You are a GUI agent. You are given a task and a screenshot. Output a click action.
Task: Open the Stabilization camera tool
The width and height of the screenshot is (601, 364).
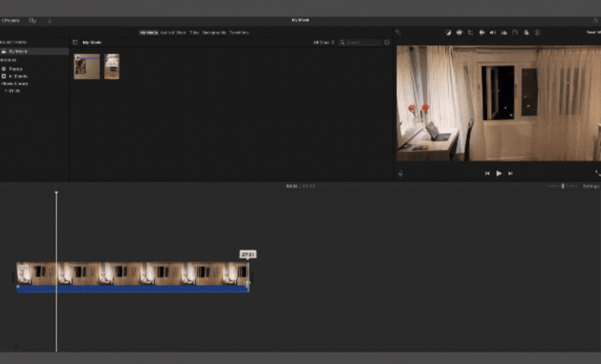[x=481, y=33]
